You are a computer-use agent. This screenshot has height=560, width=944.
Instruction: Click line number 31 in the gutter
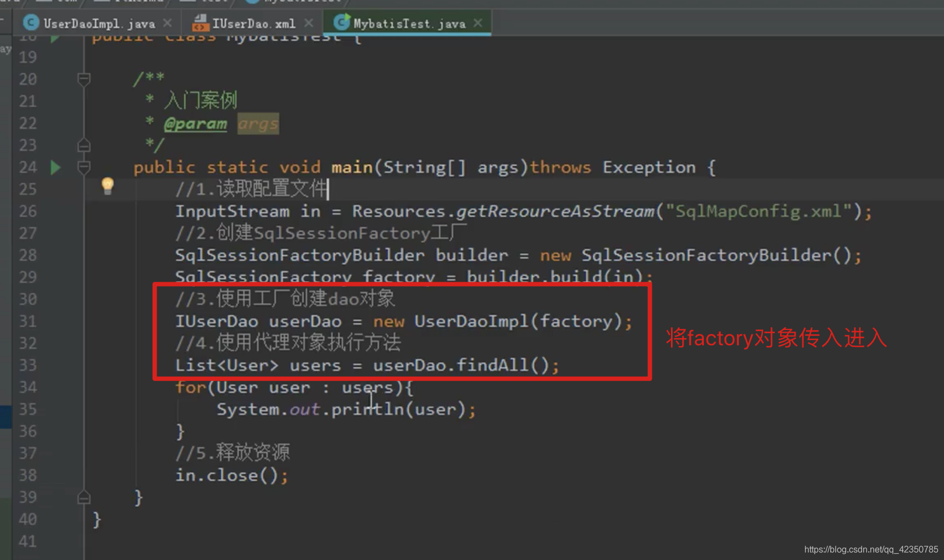tap(27, 321)
